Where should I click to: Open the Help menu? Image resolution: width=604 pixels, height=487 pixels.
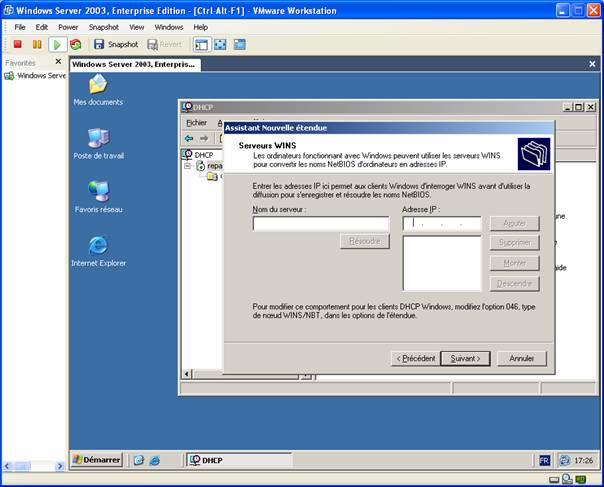click(200, 27)
